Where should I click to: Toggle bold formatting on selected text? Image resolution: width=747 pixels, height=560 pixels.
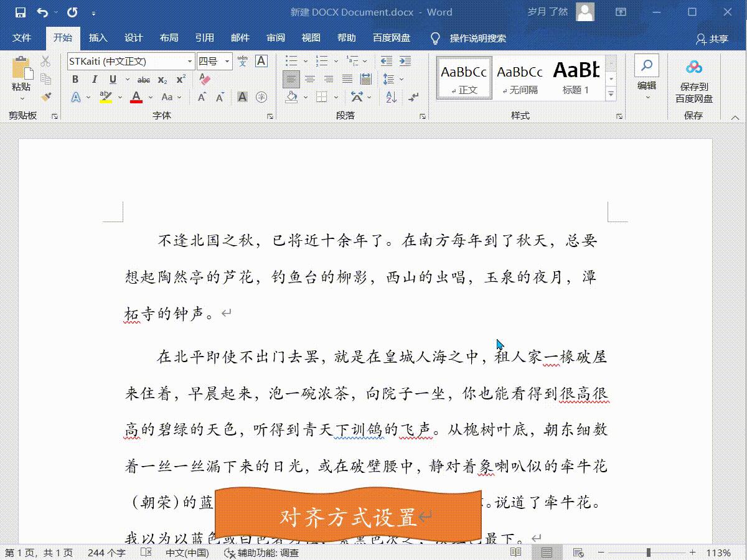click(75, 79)
